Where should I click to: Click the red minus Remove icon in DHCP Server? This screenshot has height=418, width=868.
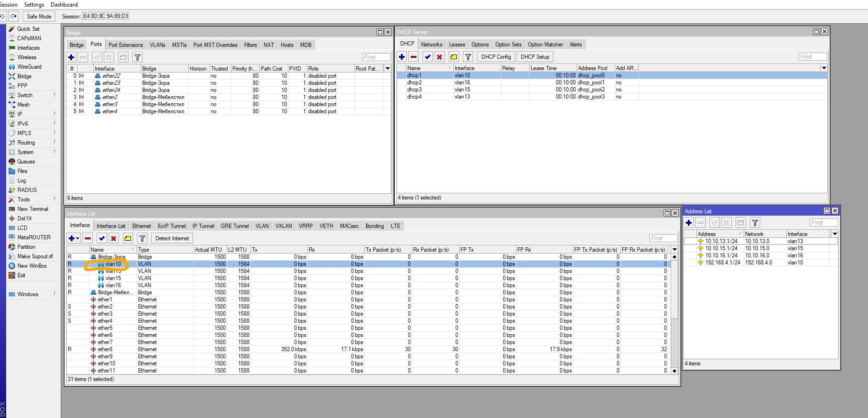414,57
